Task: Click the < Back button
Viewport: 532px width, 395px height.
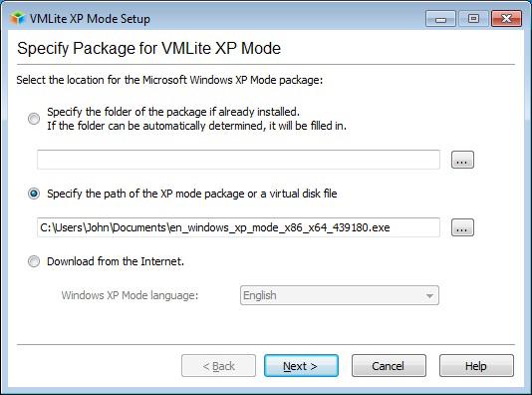Action: coord(218,366)
